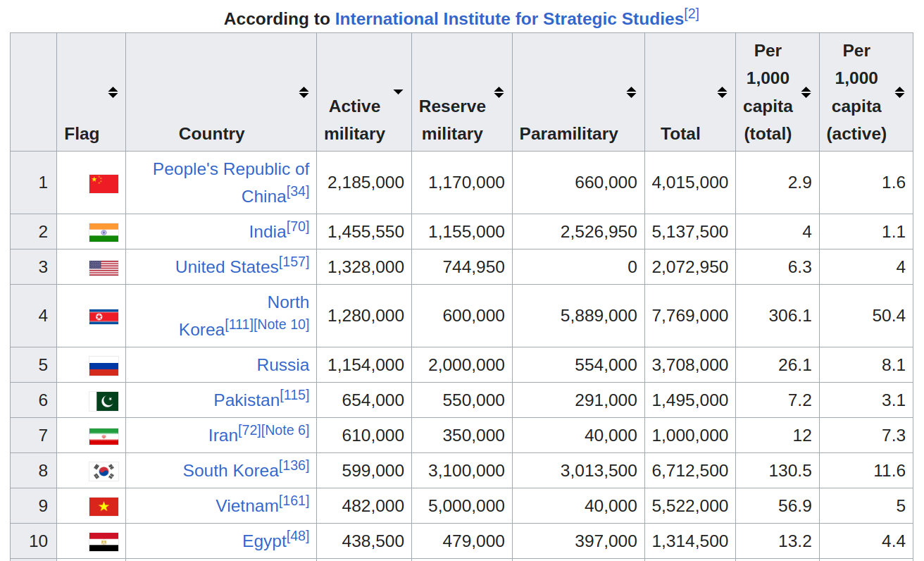Sort table by Flag column
The image size is (924, 561).
click(x=113, y=92)
